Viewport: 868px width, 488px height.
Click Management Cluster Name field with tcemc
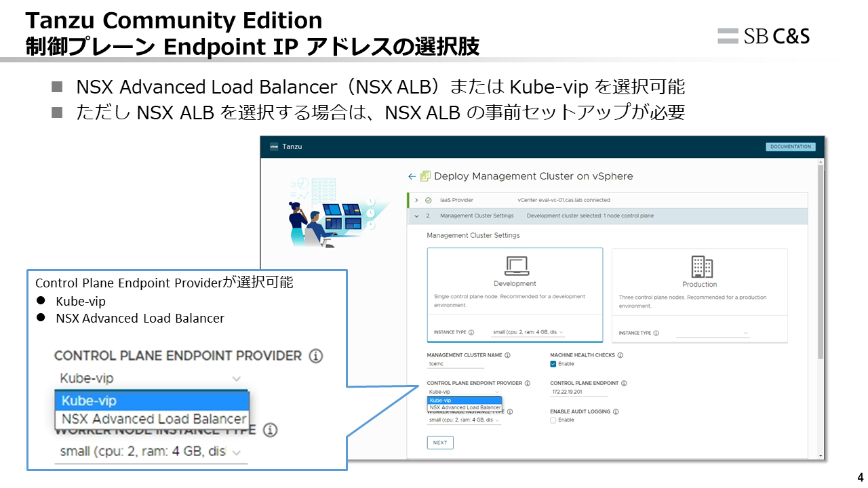coord(456,364)
